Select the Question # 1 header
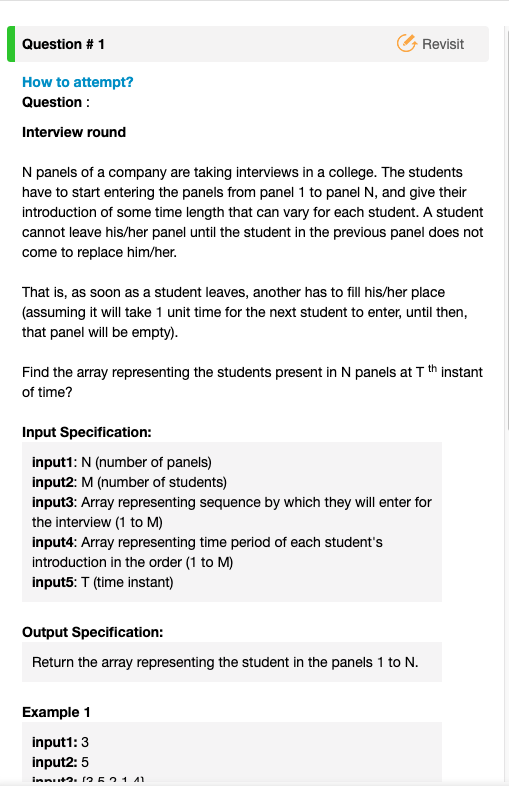 tap(63, 44)
